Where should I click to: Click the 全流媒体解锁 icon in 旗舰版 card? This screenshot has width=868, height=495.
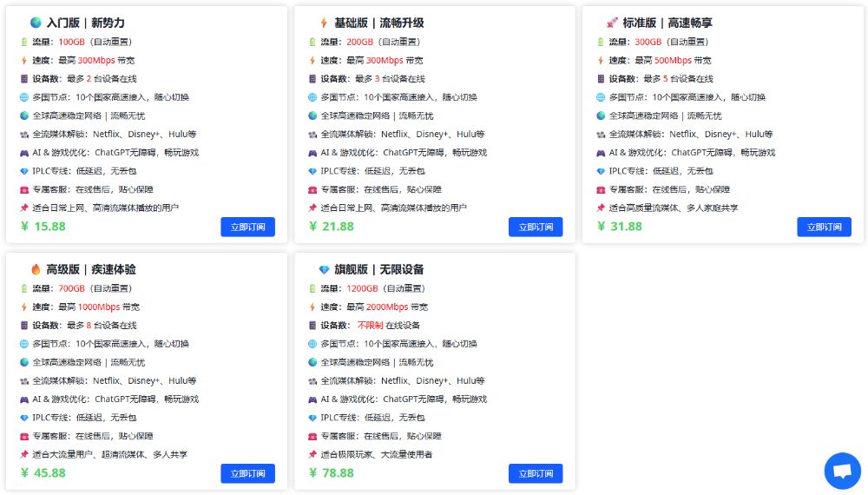point(312,381)
